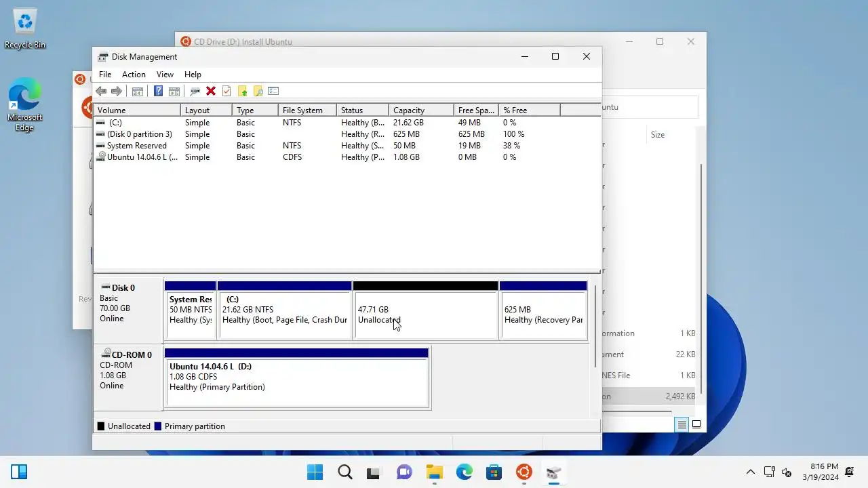Open Microsoft Store from taskbar

click(x=494, y=472)
